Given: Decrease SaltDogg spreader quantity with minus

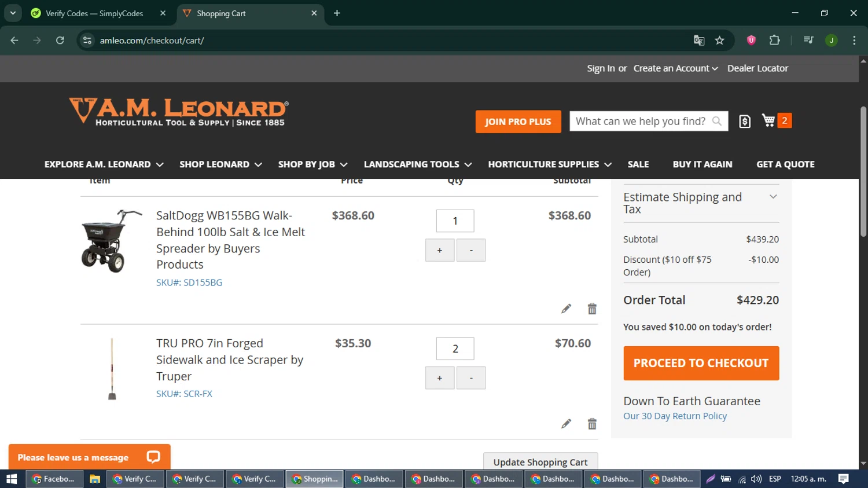Looking at the screenshot, I should point(471,250).
